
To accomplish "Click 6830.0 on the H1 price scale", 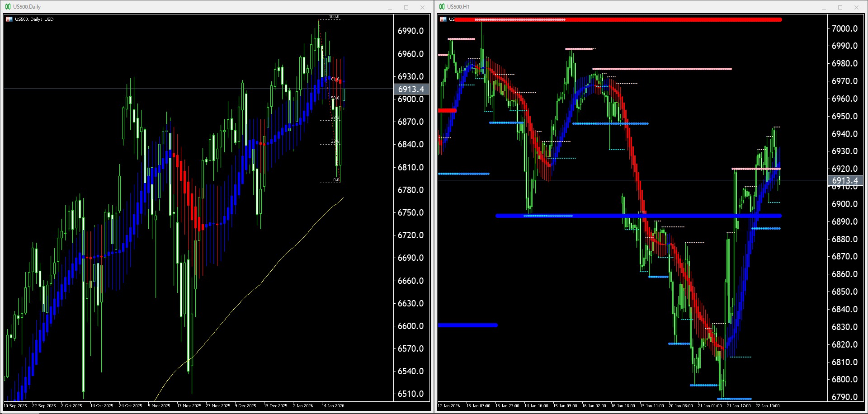I will 845,327.
